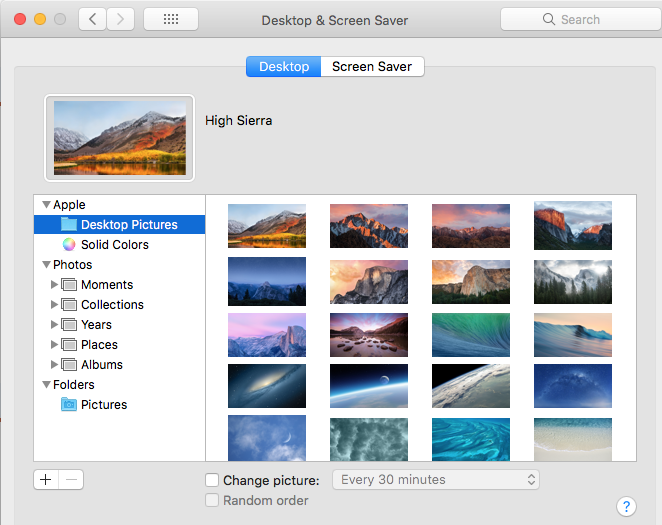Choose the crescent moon clouds thumbnail
Viewport: 662px width, 525px height.
(267, 438)
